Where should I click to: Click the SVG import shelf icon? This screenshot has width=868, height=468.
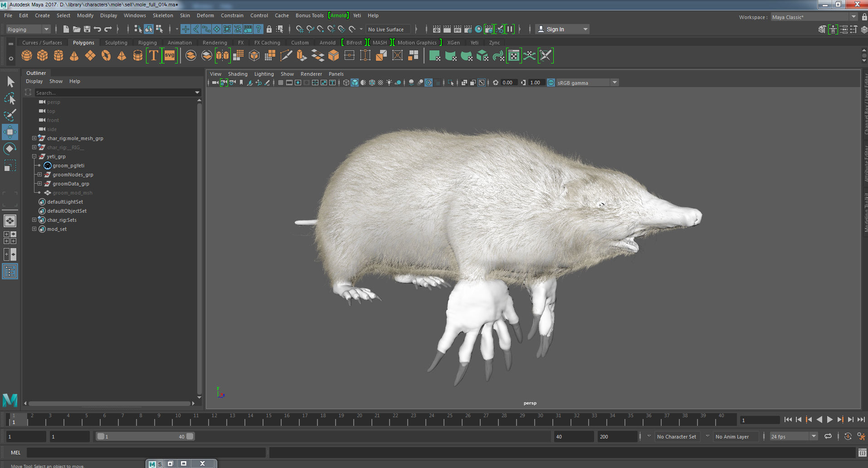tap(170, 56)
